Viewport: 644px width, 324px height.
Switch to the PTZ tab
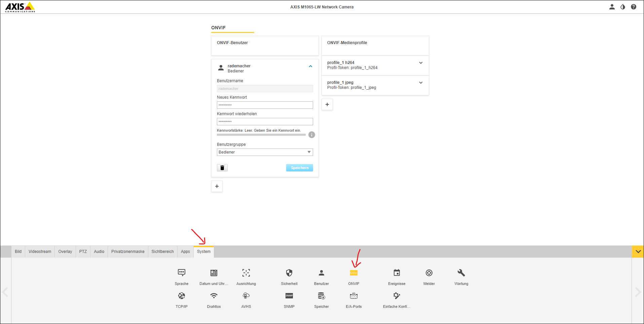[83, 252]
